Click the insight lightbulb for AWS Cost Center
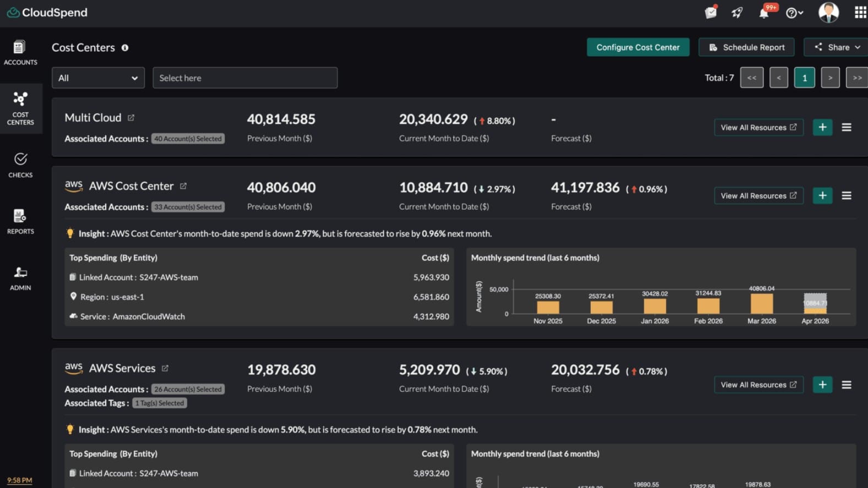Screen dimensions: 868x488 pyautogui.click(x=70, y=233)
